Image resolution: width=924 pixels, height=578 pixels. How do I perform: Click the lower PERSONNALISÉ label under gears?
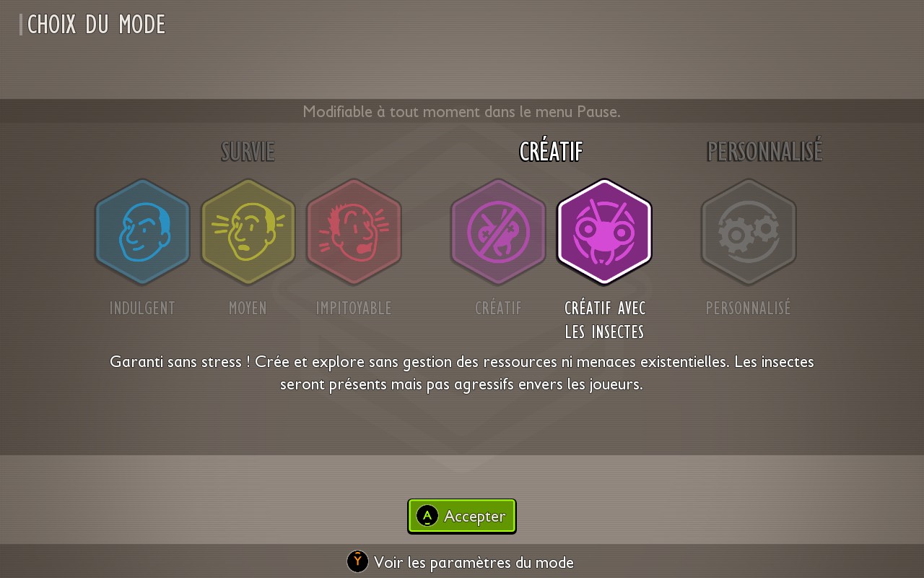[749, 309]
